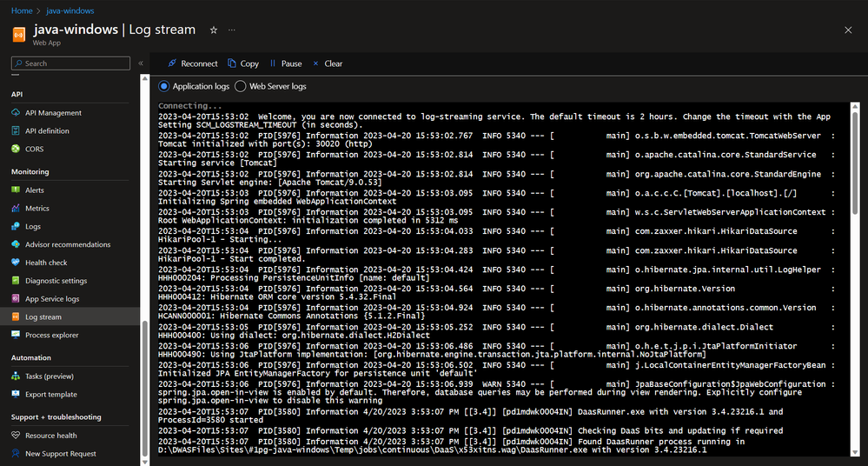The height and width of the screenshot is (466, 868).
Task: Click the Copy pages icon
Action: [x=232, y=63]
